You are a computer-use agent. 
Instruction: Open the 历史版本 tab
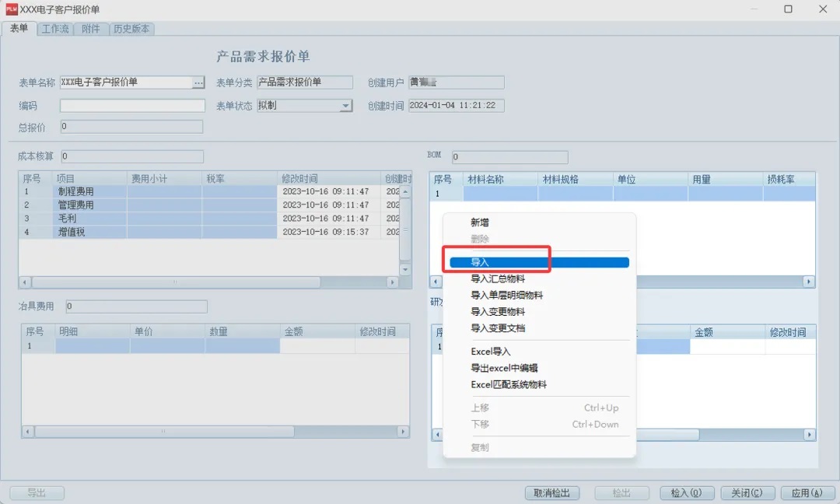click(131, 29)
